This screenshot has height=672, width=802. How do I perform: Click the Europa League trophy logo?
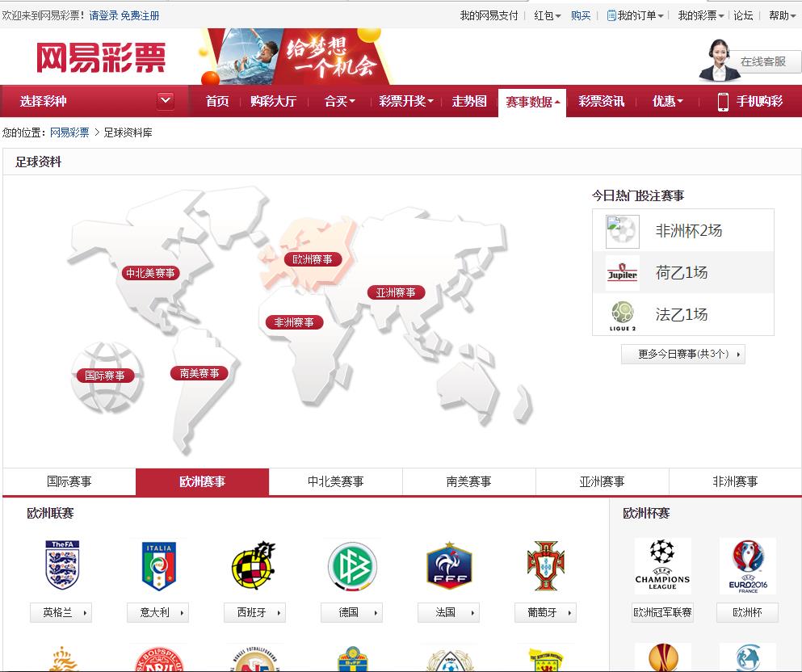[663, 657]
